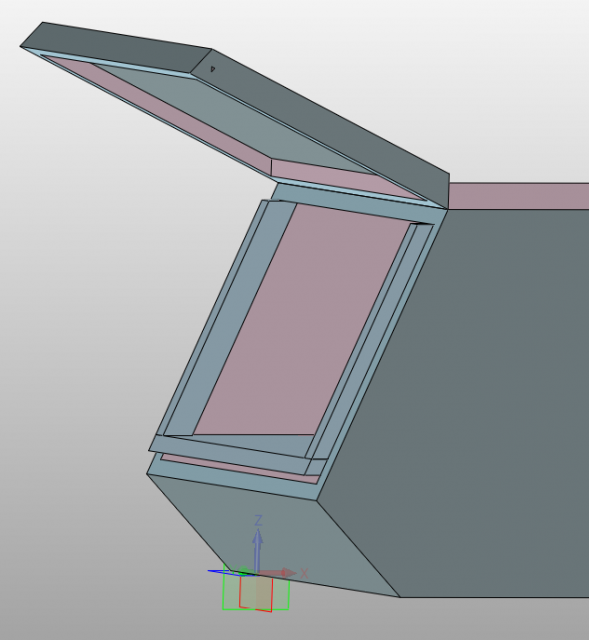The width and height of the screenshot is (589, 640).
Task: Select the thin pink strip below frame
Action: tap(241, 468)
